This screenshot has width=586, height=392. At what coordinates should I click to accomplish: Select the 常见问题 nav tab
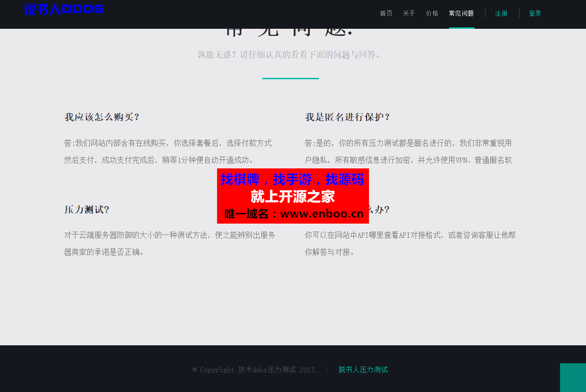pyautogui.click(x=461, y=13)
